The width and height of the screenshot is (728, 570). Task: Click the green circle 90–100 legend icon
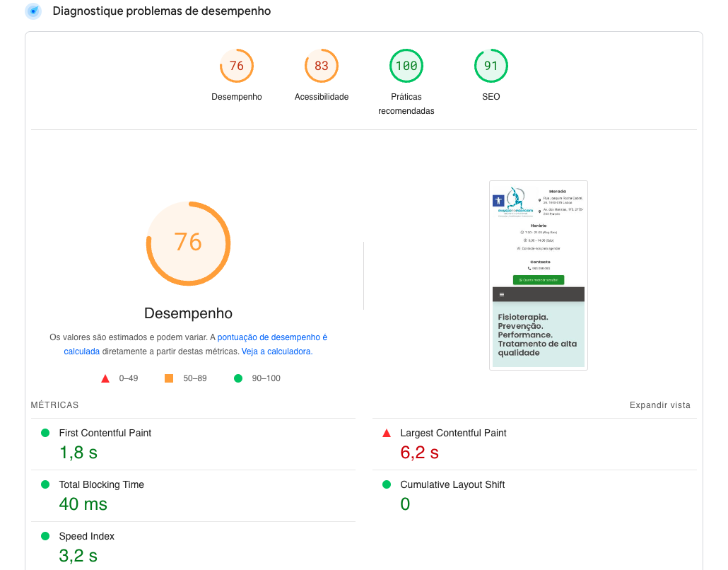point(238,378)
